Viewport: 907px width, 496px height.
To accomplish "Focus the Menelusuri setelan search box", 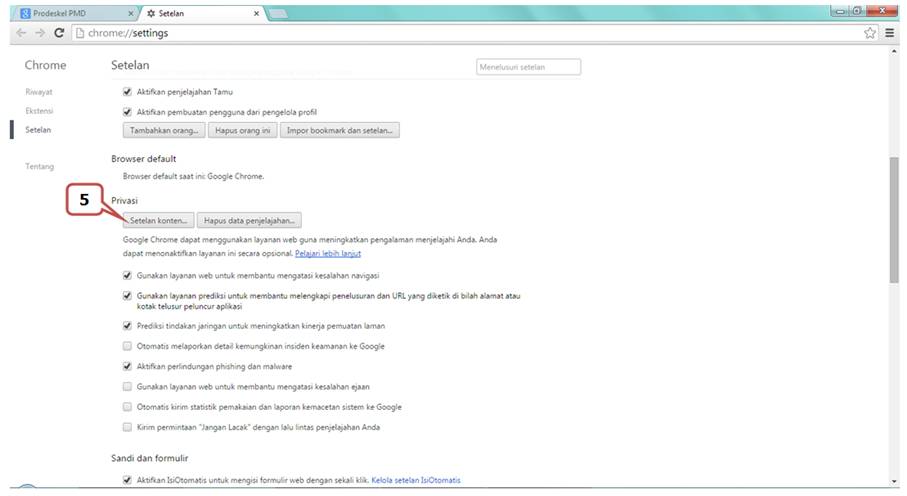I will pyautogui.click(x=528, y=67).
